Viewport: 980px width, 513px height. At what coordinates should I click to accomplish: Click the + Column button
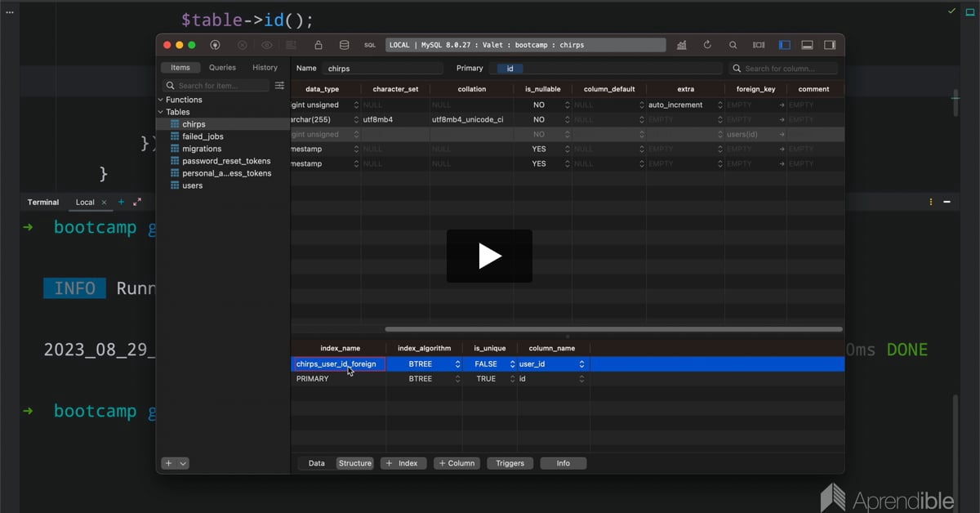point(457,463)
